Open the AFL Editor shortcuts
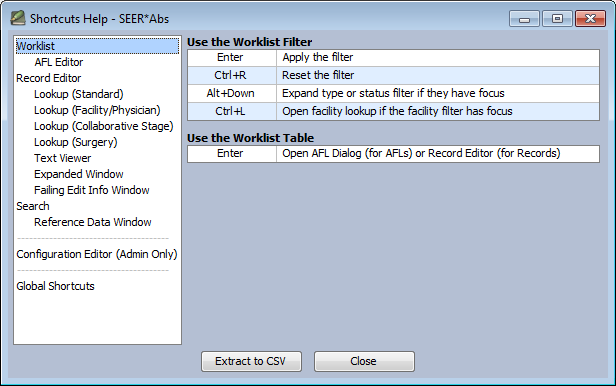The width and height of the screenshot is (616, 386). (59, 62)
